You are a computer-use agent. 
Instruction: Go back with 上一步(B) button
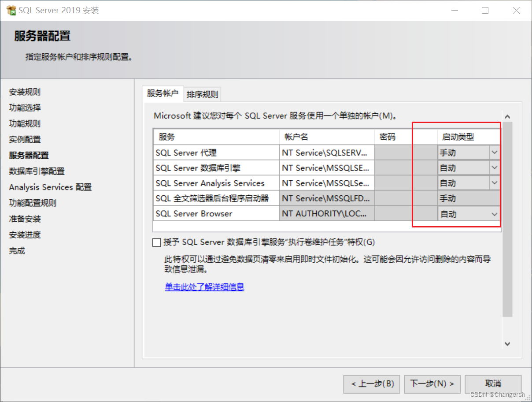[x=372, y=384]
